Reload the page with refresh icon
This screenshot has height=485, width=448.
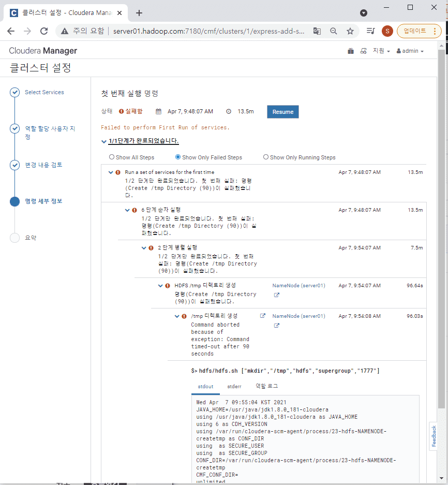[x=44, y=31]
